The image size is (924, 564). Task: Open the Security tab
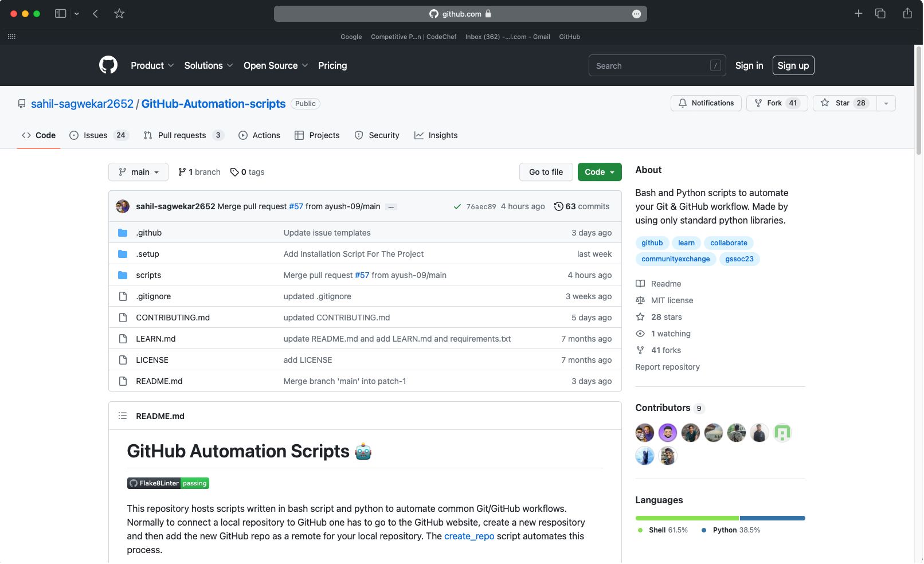377,135
